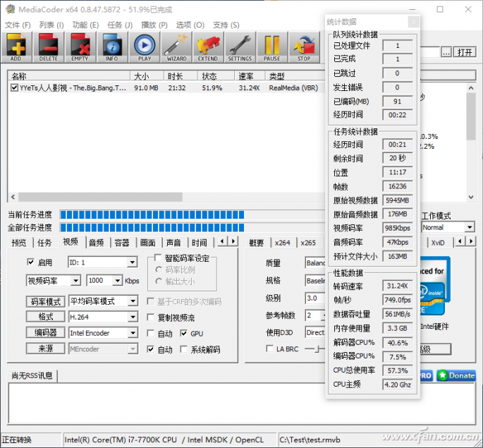Open the 平均码率模式 dropdown

point(133,301)
